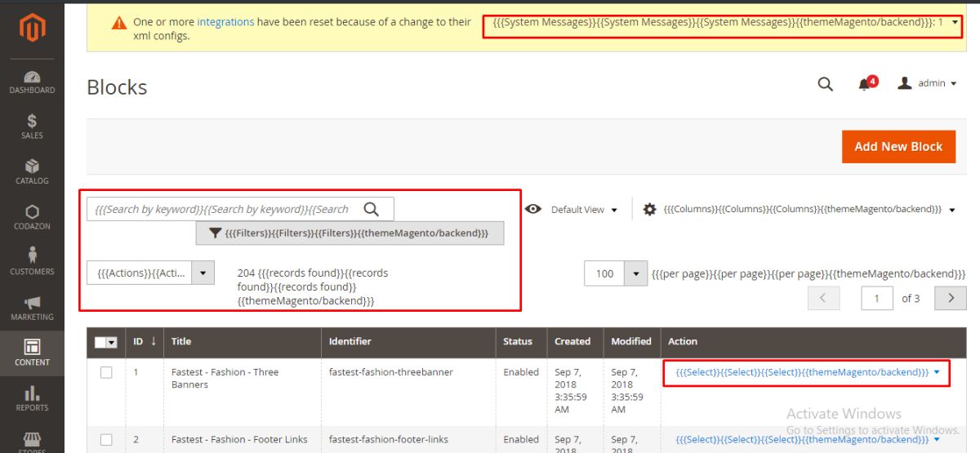Click the Columns gear icon
The width and height of the screenshot is (980, 453).
pyautogui.click(x=650, y=209)
